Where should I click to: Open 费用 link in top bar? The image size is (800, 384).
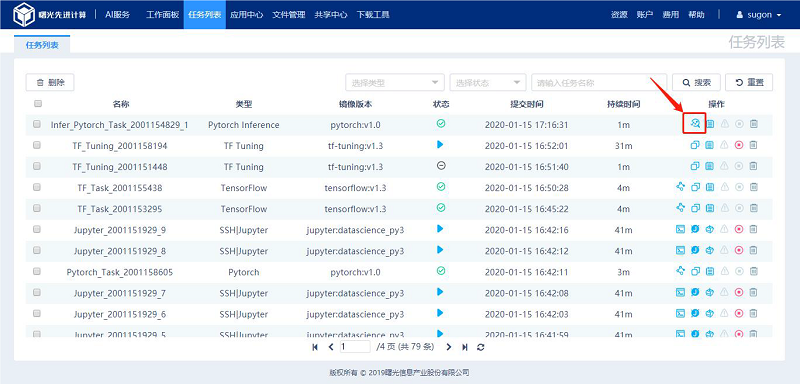click(x=670, y=15)
